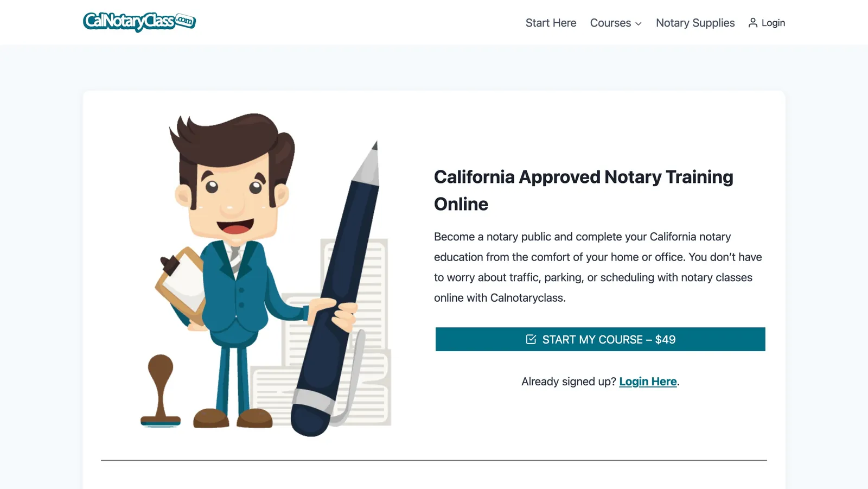
Task: Click the Courses dropdown chevron
Action: [x=638, y=24]
